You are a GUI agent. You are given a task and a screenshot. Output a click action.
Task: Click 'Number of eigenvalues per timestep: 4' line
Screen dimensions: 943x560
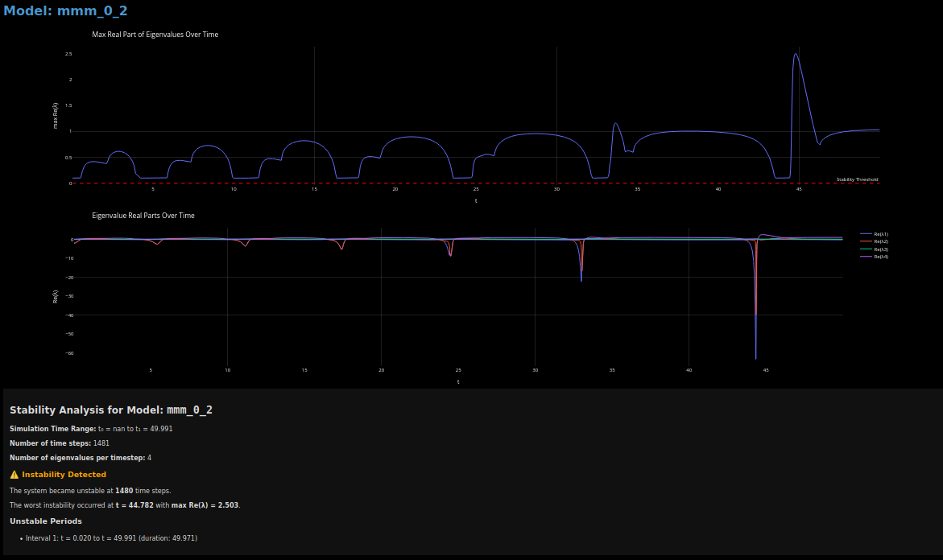81,457
